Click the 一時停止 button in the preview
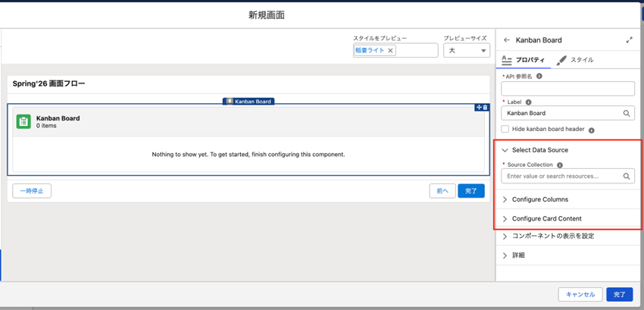This screenshot has width=644, height=310. (32, 191)
